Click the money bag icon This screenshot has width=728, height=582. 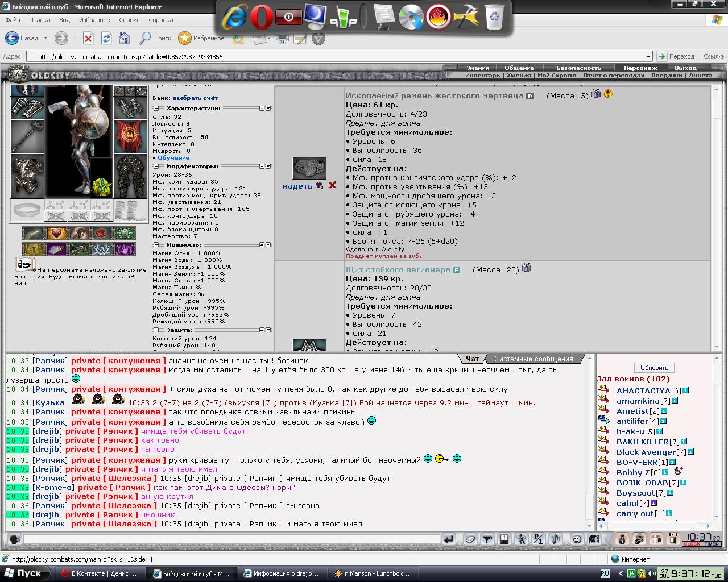[622, 539]
